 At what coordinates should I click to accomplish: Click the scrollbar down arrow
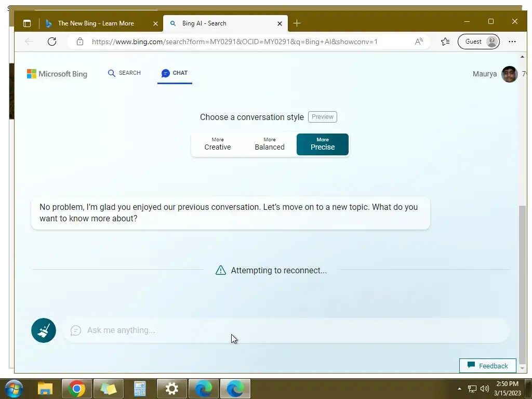[522, 368]
